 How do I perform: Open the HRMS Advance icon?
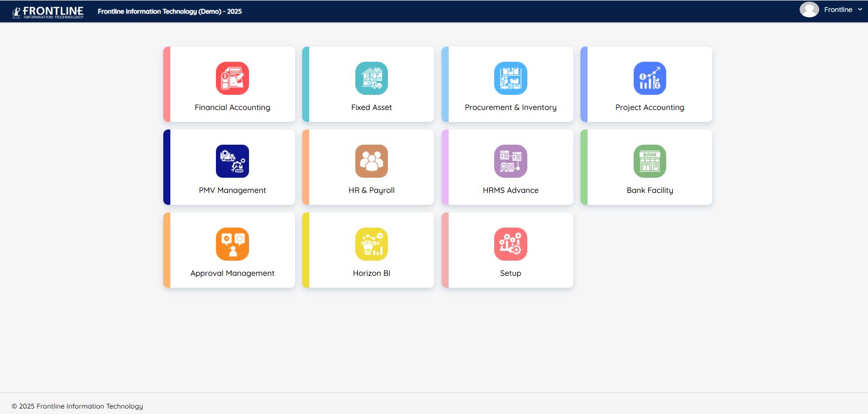click(510, 161)
